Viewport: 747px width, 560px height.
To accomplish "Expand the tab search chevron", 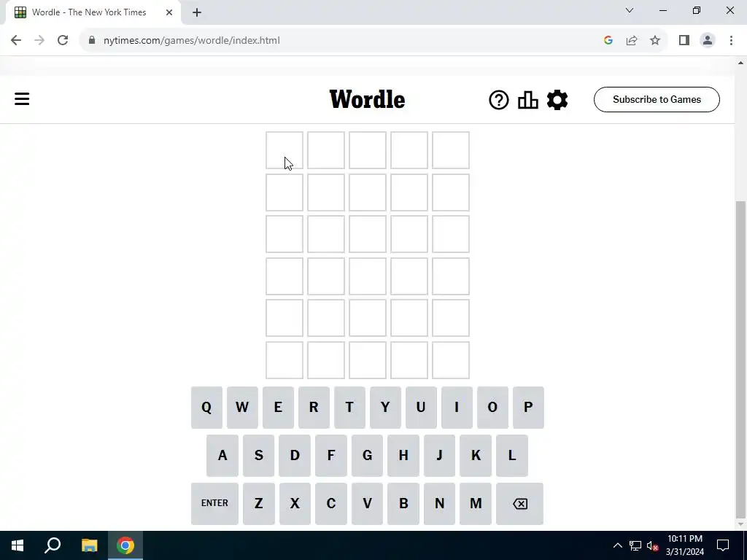I will (x=630, y=10).
